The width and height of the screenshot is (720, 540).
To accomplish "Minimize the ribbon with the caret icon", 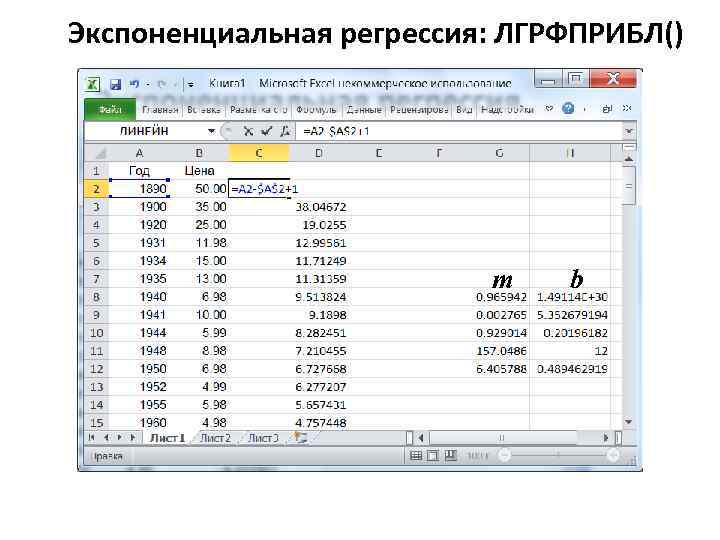I will click(x=549, y=109).
